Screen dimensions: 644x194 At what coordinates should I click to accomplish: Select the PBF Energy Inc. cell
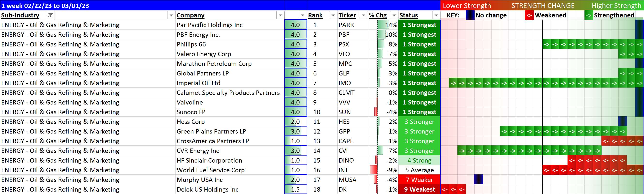230,35
